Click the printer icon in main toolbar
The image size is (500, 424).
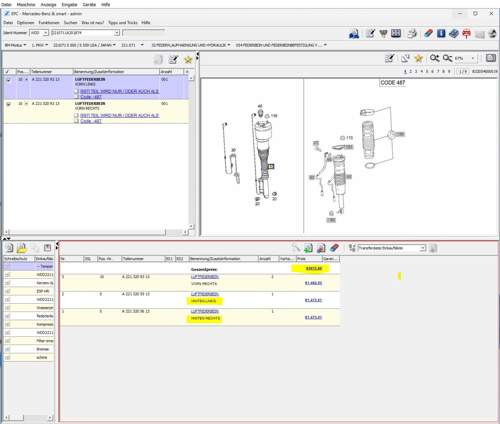click(412, 33)
